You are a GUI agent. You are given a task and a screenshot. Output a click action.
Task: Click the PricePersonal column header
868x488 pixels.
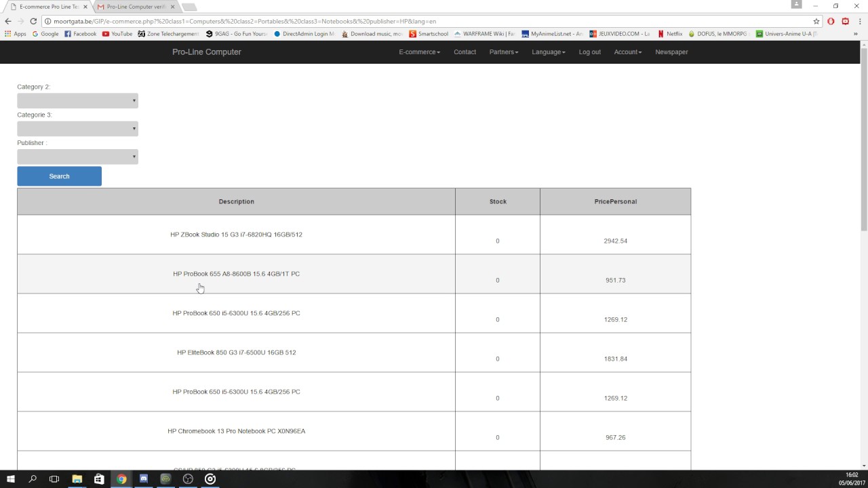616,201
